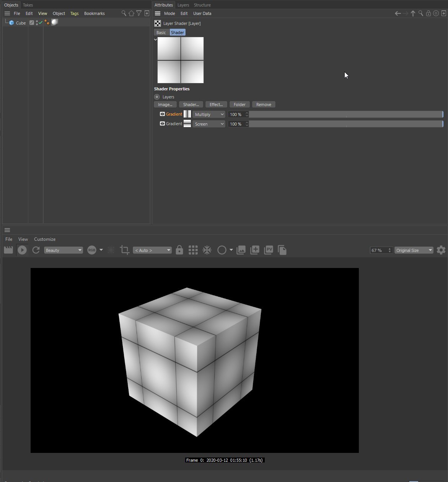Toggle visibility of Multiply gradient layer
This screenshot has height=482, width=448.
click(162, 114)
